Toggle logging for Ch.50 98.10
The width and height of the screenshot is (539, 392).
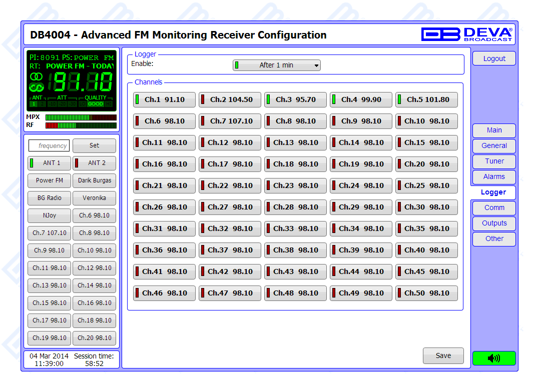tap(426, 293)
